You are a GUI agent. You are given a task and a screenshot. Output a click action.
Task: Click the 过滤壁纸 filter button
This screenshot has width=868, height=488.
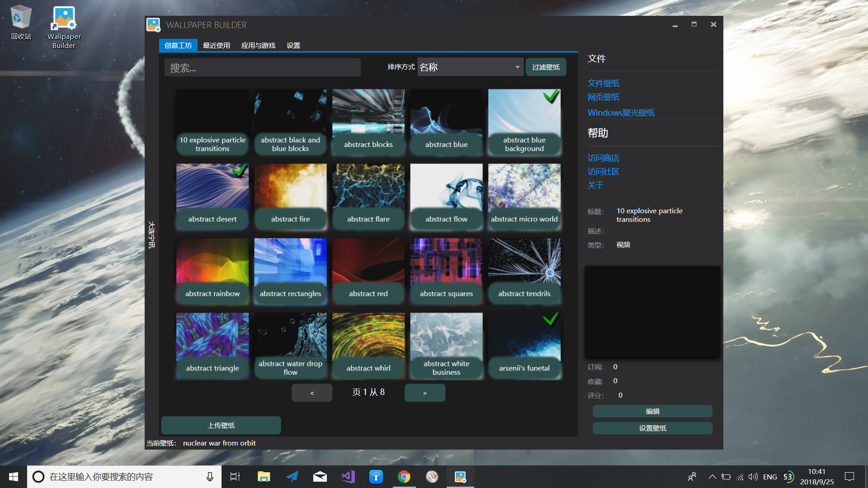click(x=546, y=66)
